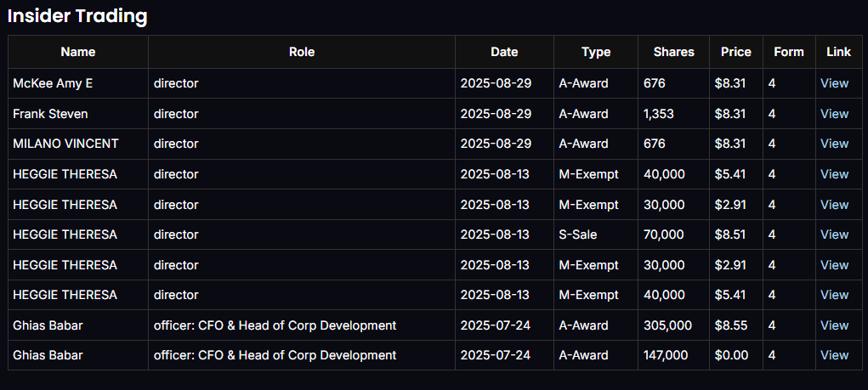Select the $8.55 price cell

pos(730,325)
